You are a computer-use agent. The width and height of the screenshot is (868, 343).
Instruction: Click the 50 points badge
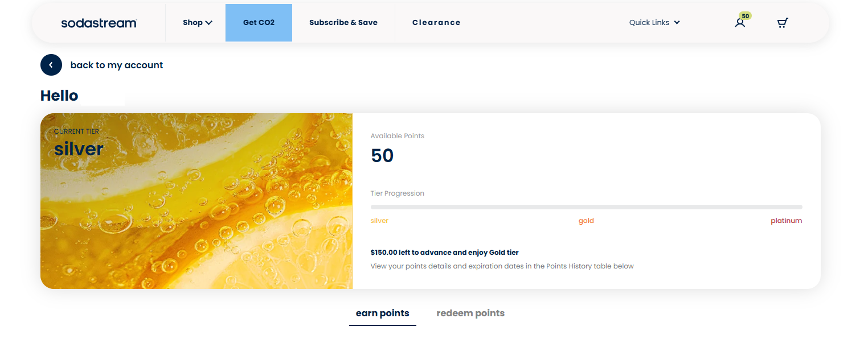click(x=745, y=16)
